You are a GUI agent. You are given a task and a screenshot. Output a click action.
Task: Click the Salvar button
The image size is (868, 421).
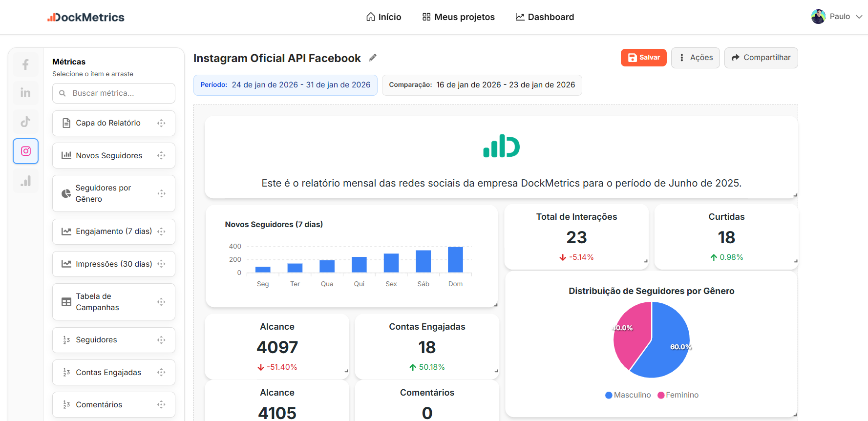(x=643, y=58)
